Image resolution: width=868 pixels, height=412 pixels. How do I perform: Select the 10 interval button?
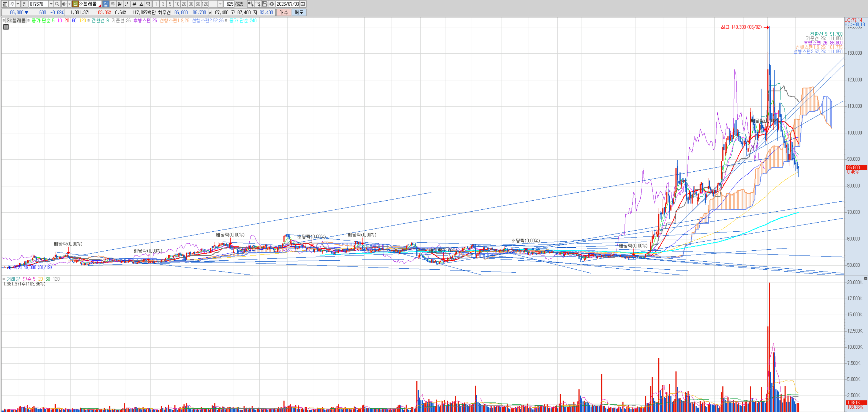coord(177,4)
